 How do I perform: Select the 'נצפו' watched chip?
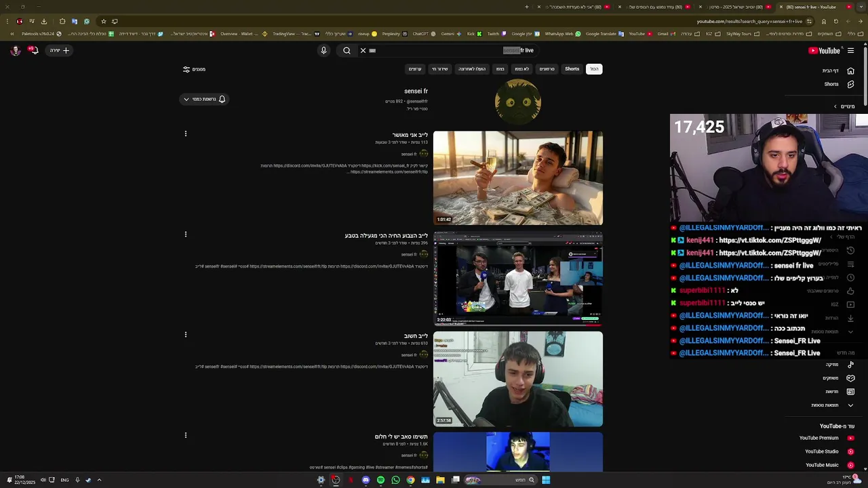(x=500, y=69)
